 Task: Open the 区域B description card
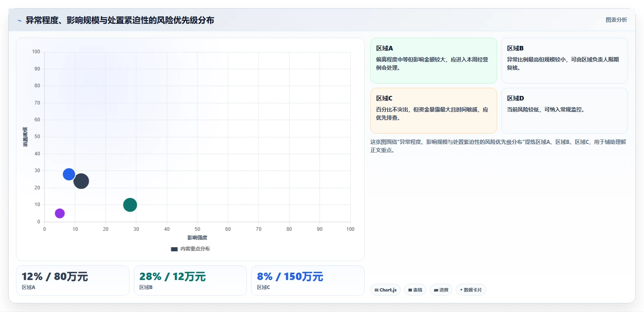[x=564, y=61]
